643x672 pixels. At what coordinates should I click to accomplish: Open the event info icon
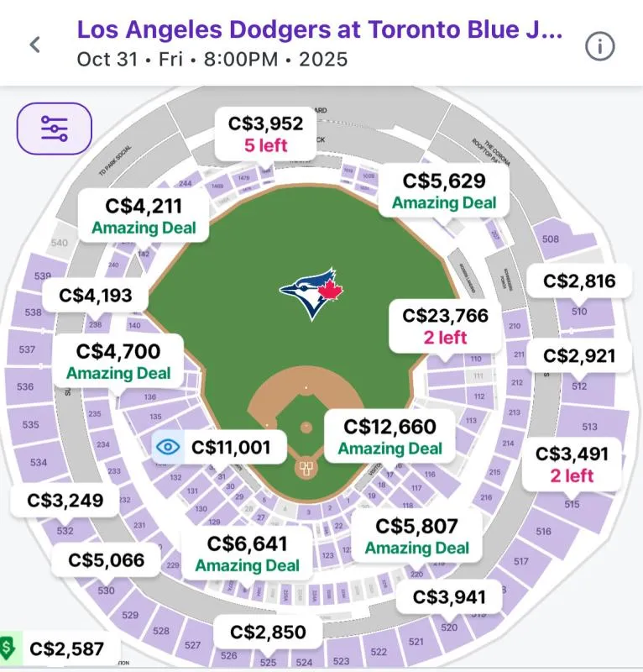pos(599,45)
